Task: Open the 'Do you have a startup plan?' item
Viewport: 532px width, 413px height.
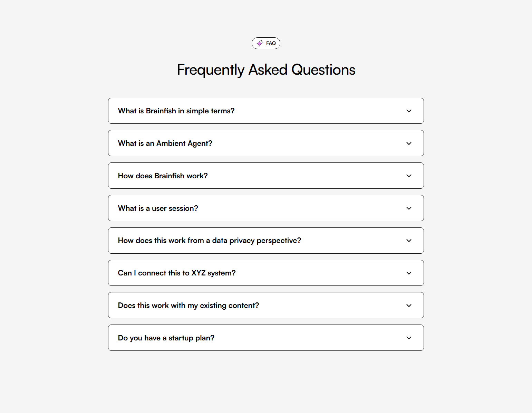Action: tap(409, 338)
